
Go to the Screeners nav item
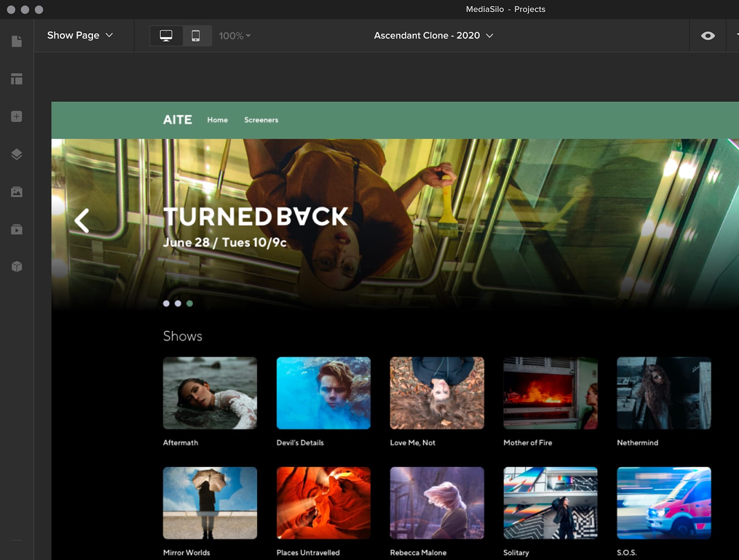[x=261, y=120]
